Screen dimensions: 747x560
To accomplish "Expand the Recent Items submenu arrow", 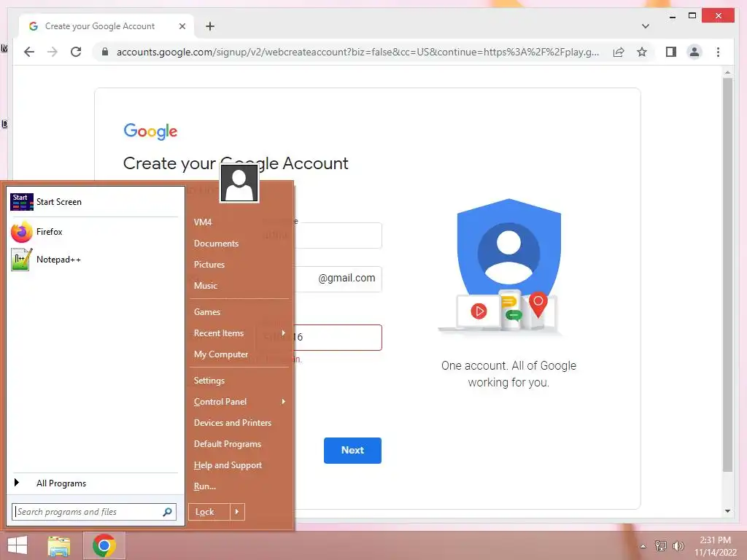I will click(284, 332).
